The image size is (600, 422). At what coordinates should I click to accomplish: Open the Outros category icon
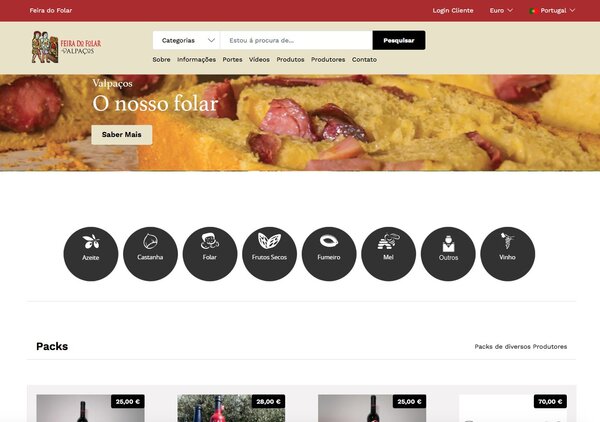[x=448, y=254]
